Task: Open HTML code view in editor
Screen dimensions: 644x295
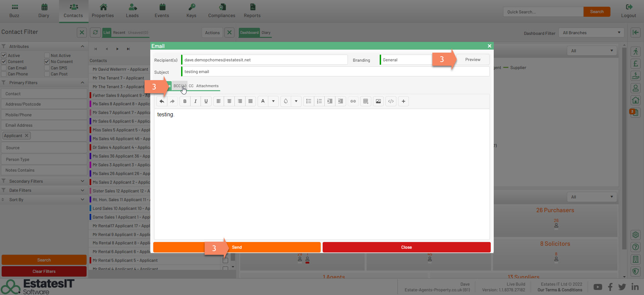Action: click(x=391, y=101)
